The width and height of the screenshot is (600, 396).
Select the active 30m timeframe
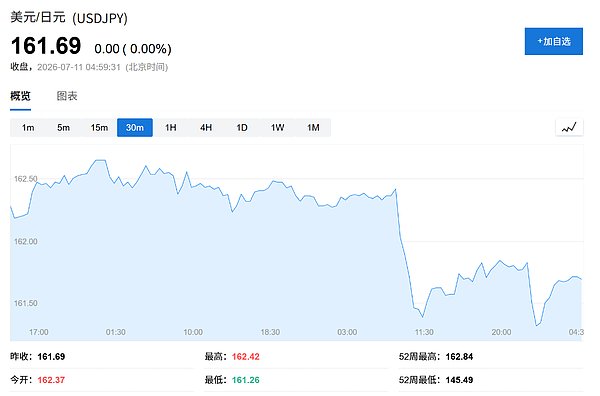click(135, 127)
